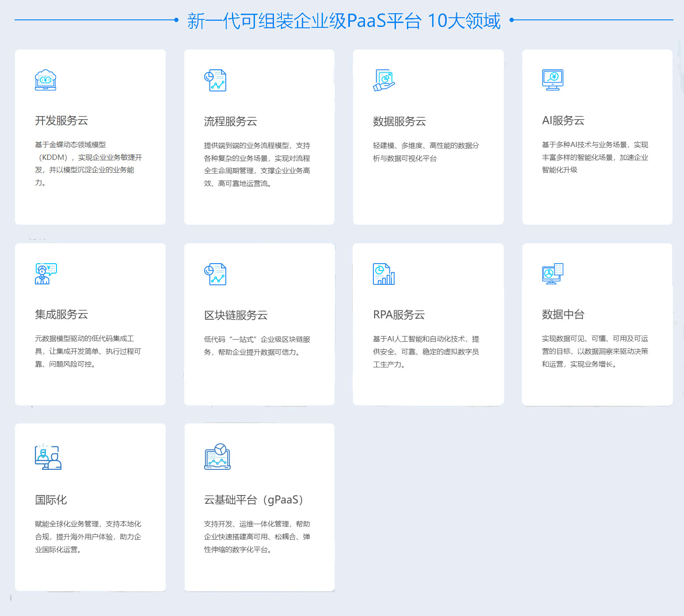Click description starting 低代码“一站式”企业级区块链
684x616 pixels.
(257, 346)
